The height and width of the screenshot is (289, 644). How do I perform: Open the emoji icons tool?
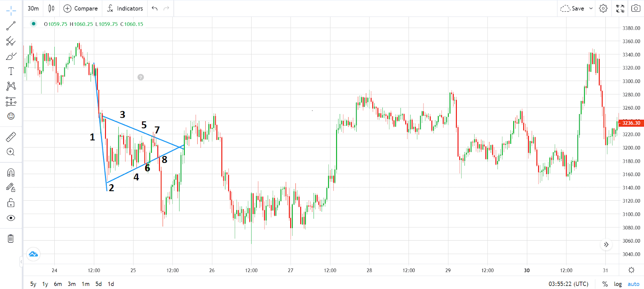point(11,116)
